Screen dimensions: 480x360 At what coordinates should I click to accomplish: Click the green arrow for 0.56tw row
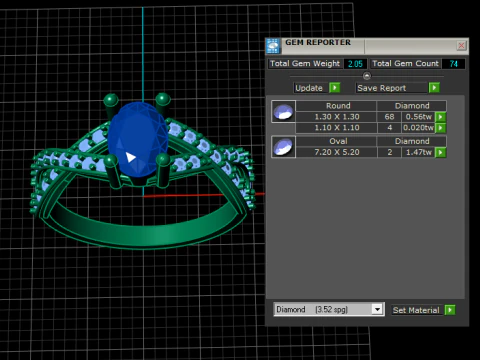click(x=441, y=117)
